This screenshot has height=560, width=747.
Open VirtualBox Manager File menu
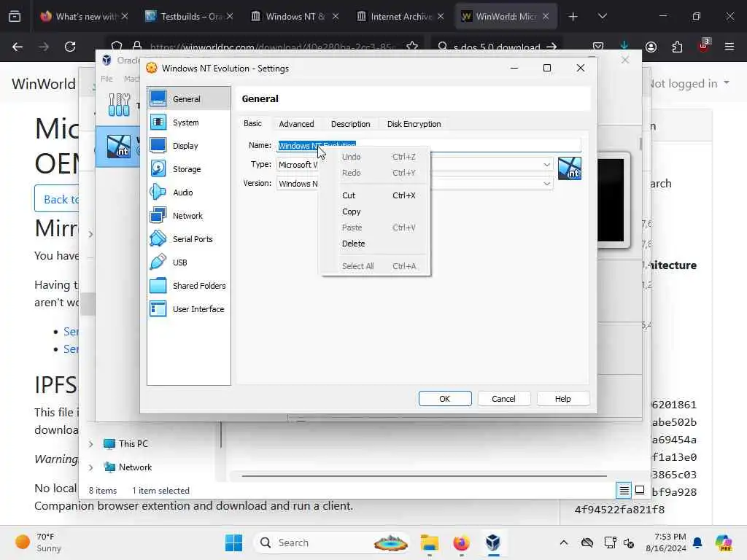coord(107,79)
